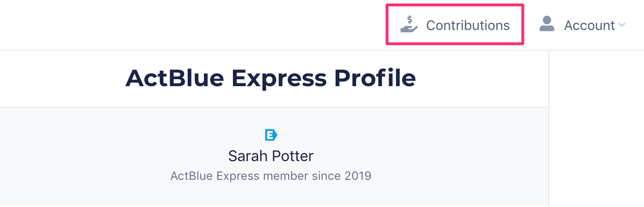Click the word Profile in the main heading
Viewport: 644px width, 207px height.
pos(375,78)
